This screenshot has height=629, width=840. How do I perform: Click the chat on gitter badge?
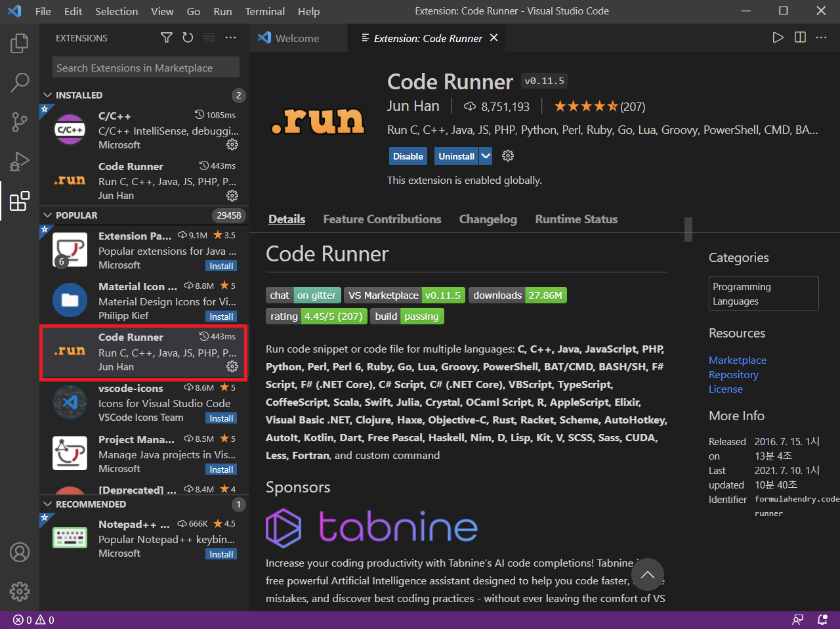point(303,295)
